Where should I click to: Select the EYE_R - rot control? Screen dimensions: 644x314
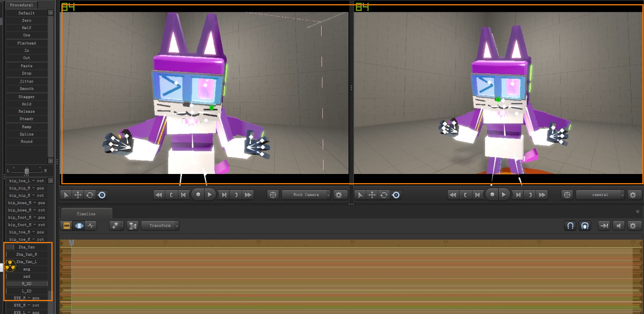[x=27, y=305]
